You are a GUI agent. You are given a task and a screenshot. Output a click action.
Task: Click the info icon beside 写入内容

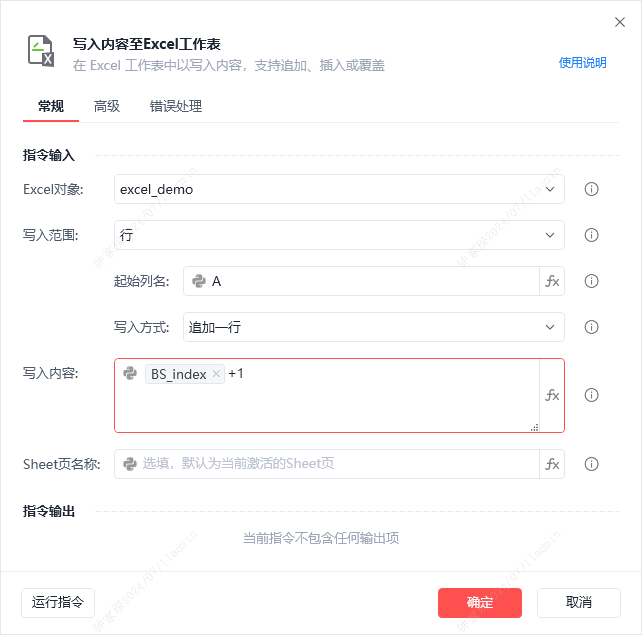[x=591, y=395]
